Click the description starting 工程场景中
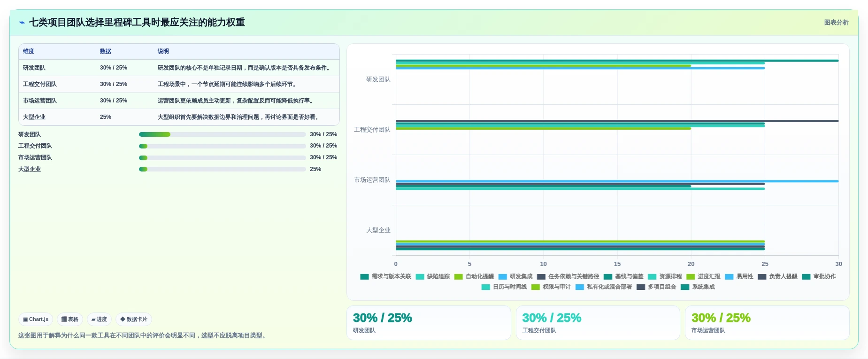 coord(228,84)
